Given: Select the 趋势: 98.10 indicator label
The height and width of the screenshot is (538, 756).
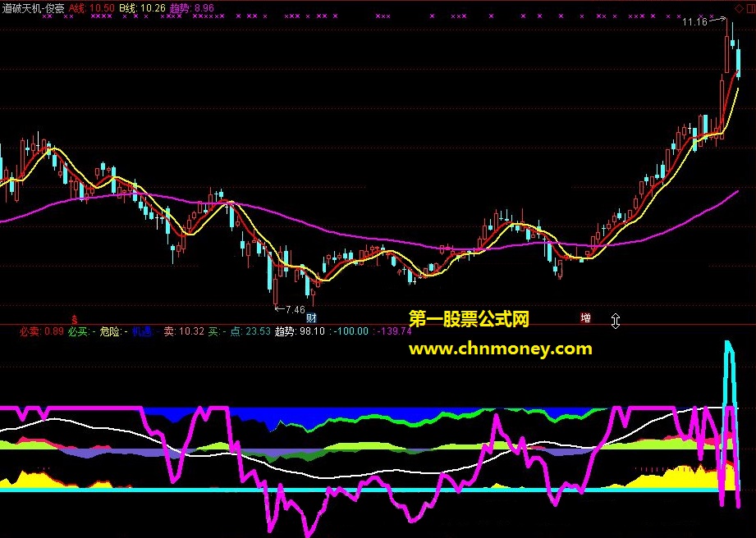Looking at the screenshot, I should [x=300, y=331].
